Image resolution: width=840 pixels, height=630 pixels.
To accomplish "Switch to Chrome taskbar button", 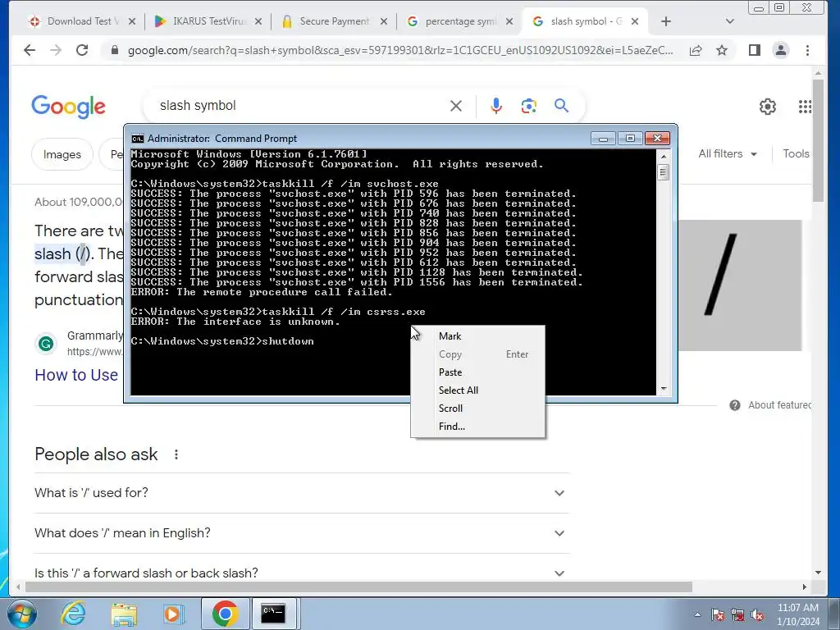I will (225, 614).
